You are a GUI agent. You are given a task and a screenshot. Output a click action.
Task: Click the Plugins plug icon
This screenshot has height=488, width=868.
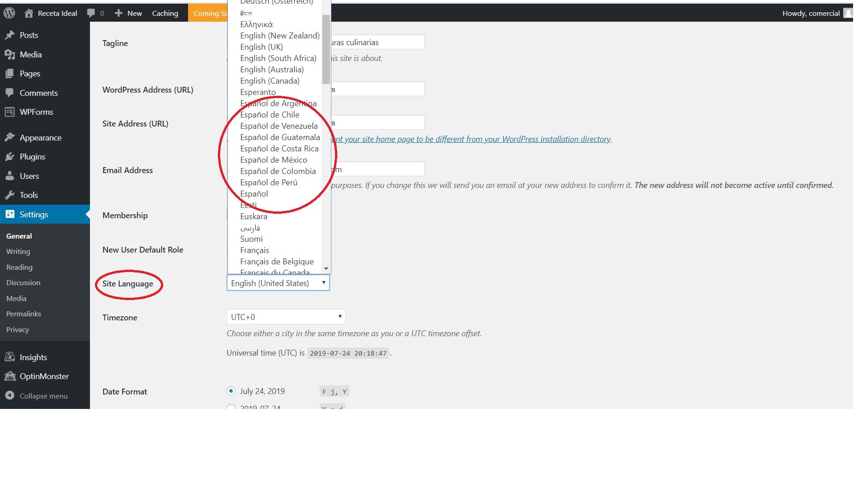(9, 157)
